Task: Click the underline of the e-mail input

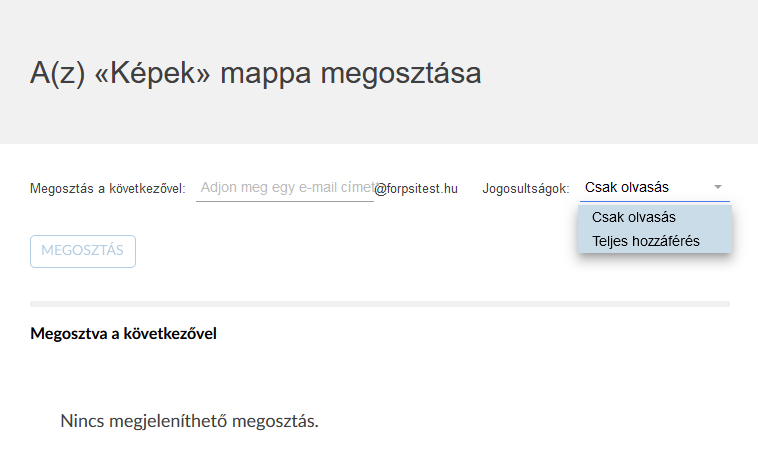Action: 285,201
